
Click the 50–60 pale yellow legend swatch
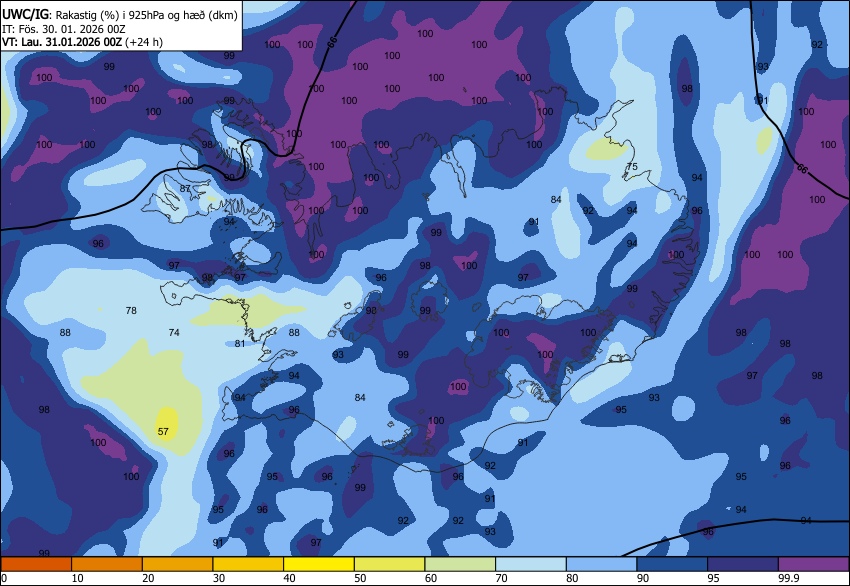[389, 564]
